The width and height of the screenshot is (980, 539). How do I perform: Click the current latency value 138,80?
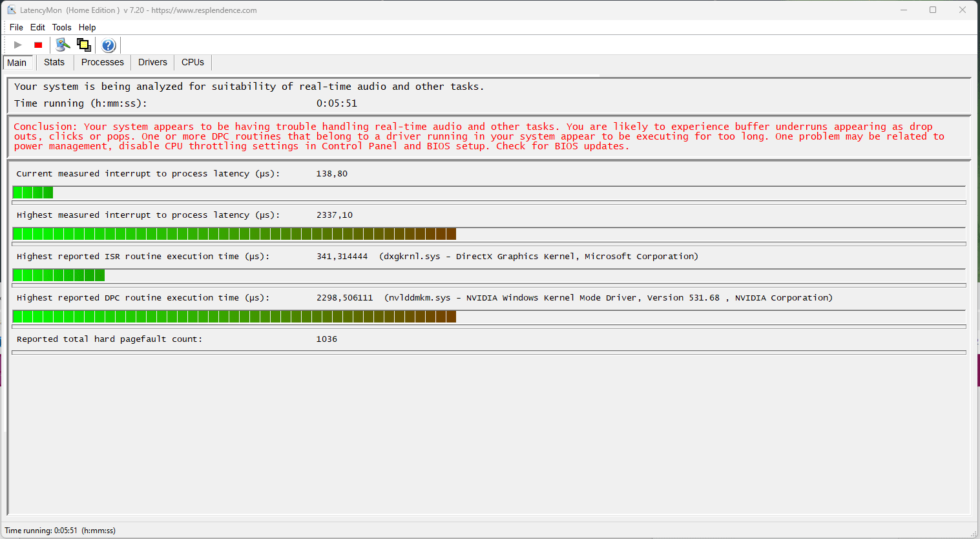(x=332, y=174)
